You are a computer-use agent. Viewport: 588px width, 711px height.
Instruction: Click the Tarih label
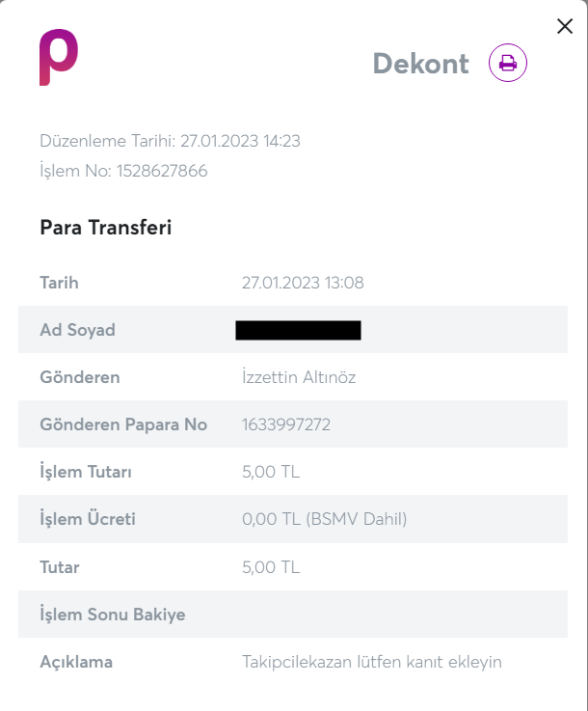tap(59, 283)
